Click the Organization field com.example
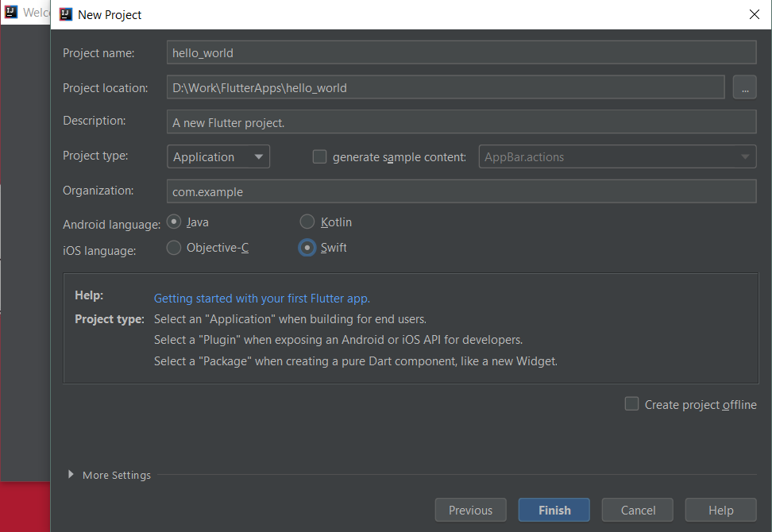The image size is (772, 532). click(x=461, y=191)
